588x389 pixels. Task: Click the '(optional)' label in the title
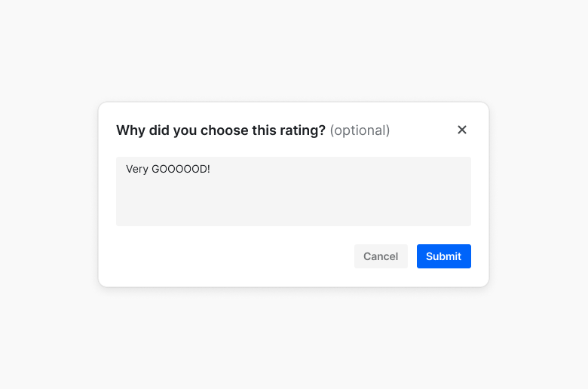360,130
